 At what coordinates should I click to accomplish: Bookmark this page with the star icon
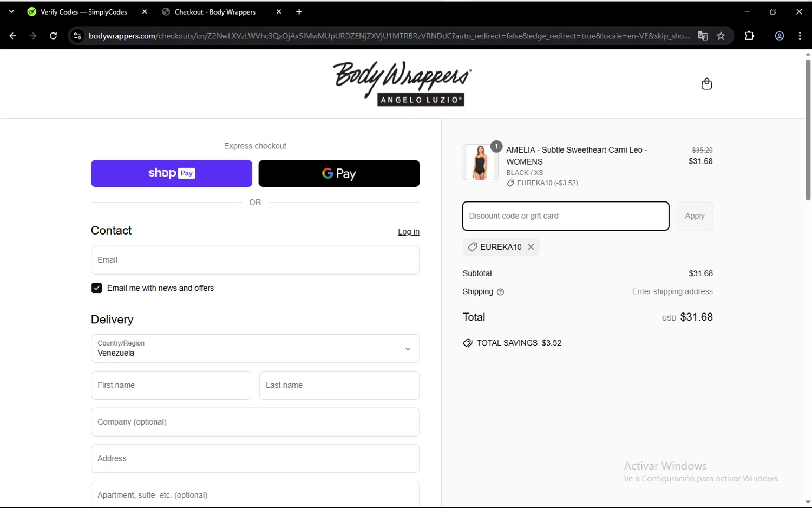[x=721, y=36]
